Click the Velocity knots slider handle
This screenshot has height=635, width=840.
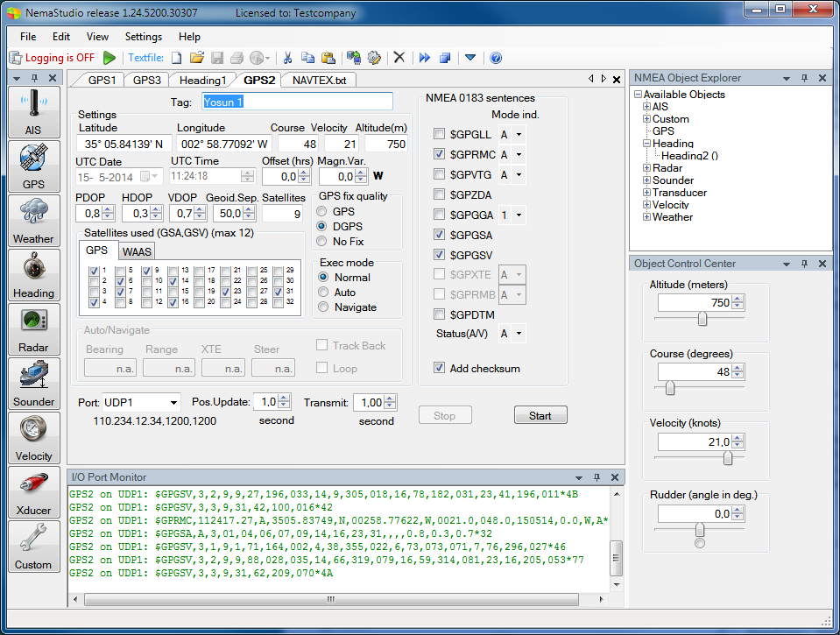click(728, 458)
